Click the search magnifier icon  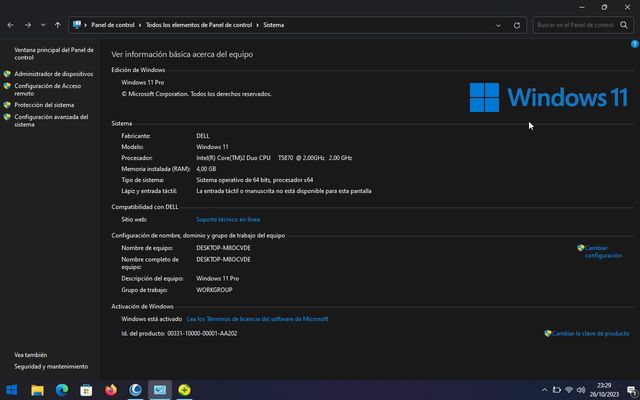pyautogui.click(x=624, y=25)
